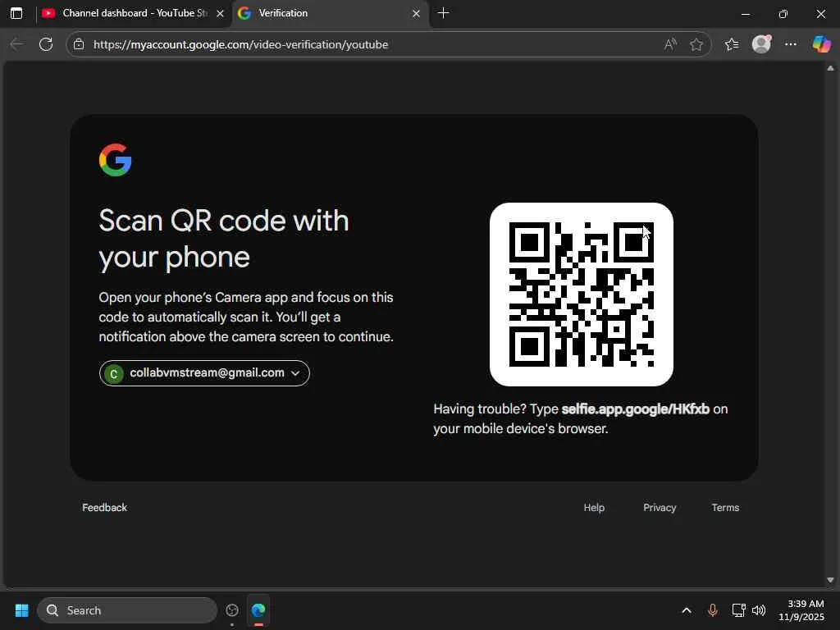Open the Read aloud feature

pos(670,44)
